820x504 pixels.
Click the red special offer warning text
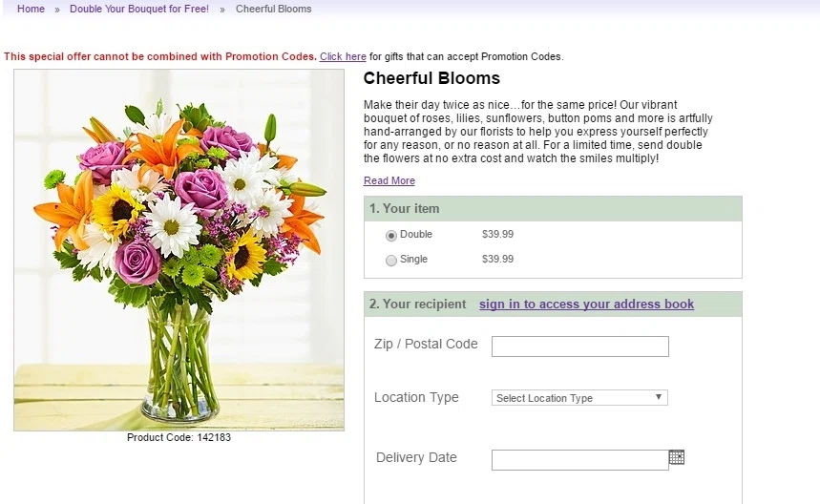(160, 56)
